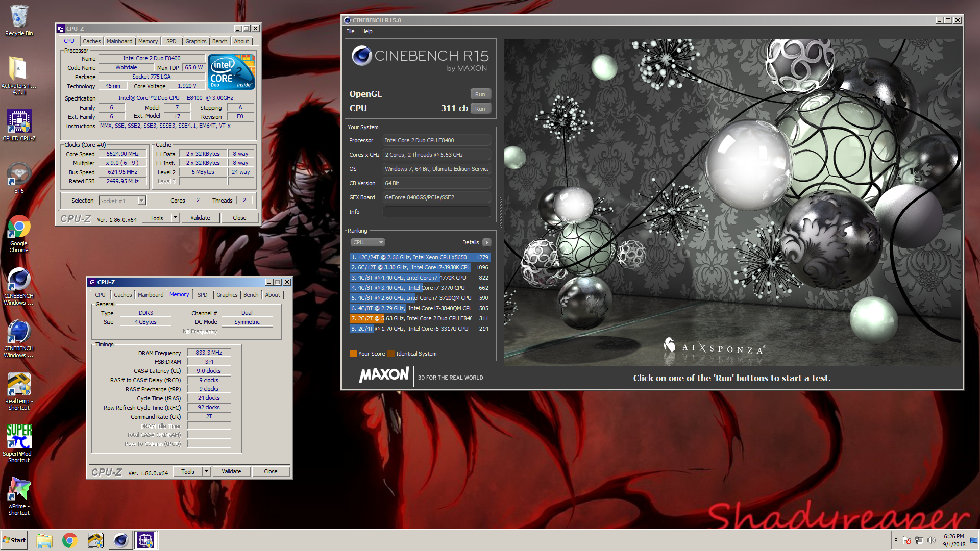
Task: Launch the SuperPiMod shortcut icon
Action: pos(19,444)
